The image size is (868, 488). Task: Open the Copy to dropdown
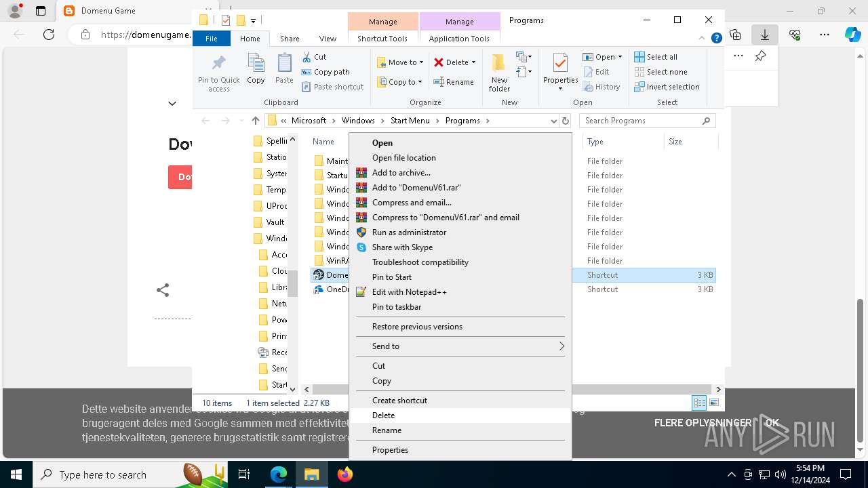pos(399,82)
